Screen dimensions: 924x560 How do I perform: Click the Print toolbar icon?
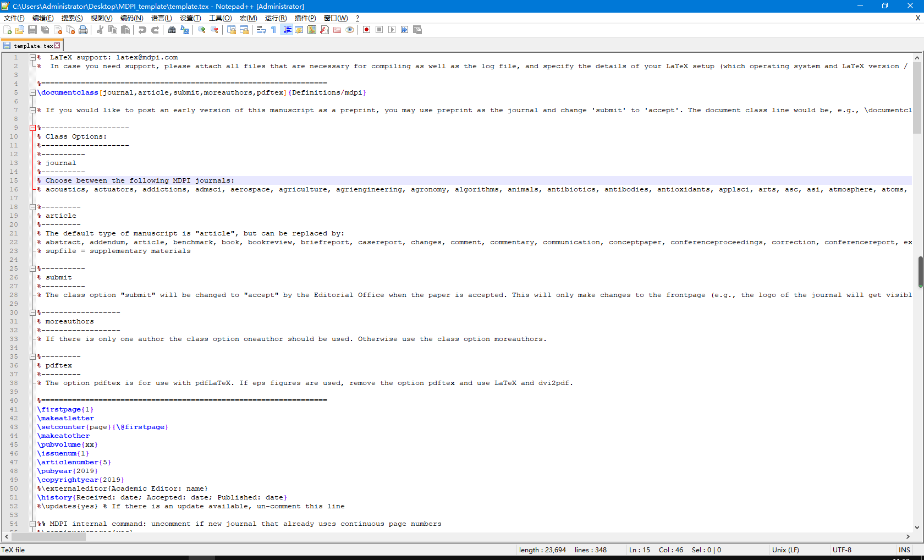[x=84, y=30]
